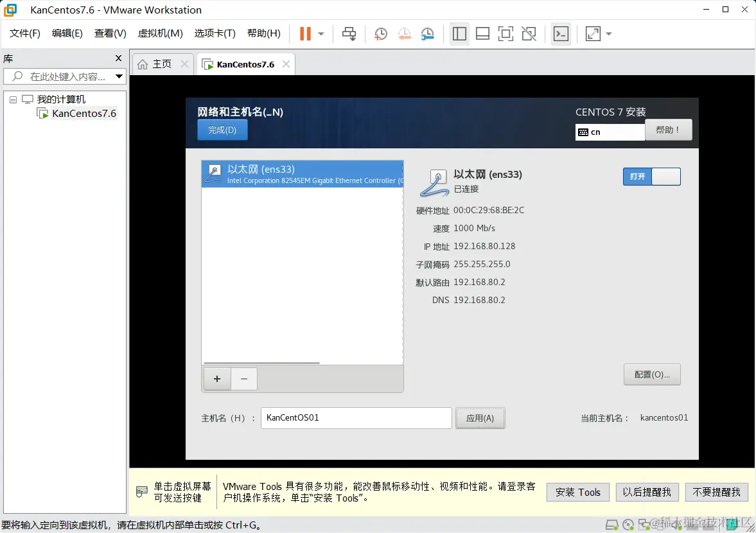756x533 pixels.
Task: Show or hide the thumbnail bar
Action: coord(482,33)
